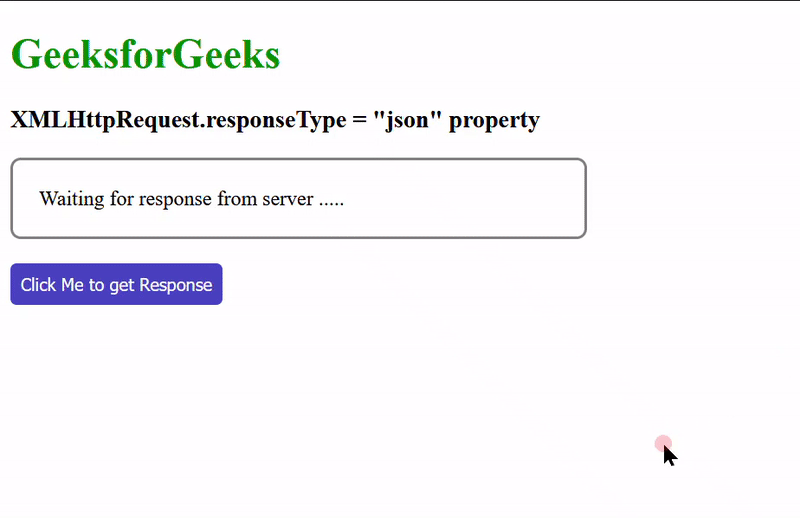This screenshot has width=800, height=518.
Task: Click the word "json" in the subheading
Action: (407, 120)
